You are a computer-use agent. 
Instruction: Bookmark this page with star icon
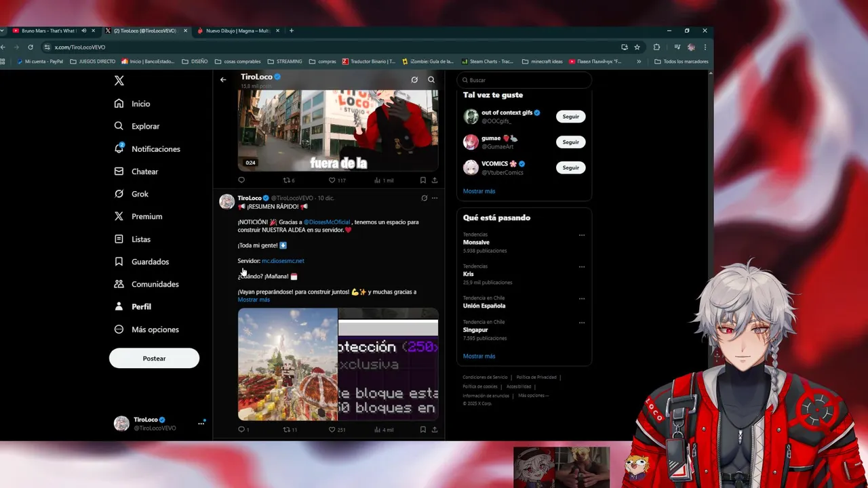click(x=637, y=47)
